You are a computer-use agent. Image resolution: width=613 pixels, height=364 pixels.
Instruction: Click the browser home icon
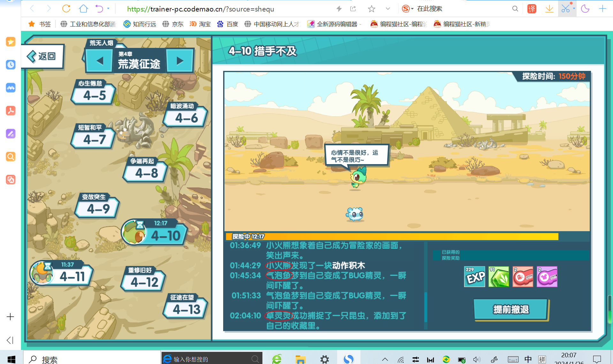coord(83,9)
